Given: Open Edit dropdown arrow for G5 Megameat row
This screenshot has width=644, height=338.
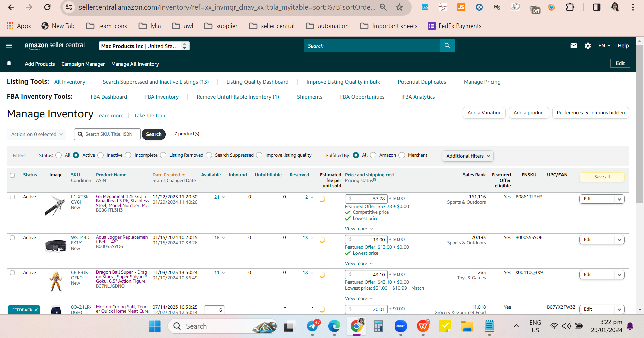Looking at the screenshot, I should (x=620, y=199).
